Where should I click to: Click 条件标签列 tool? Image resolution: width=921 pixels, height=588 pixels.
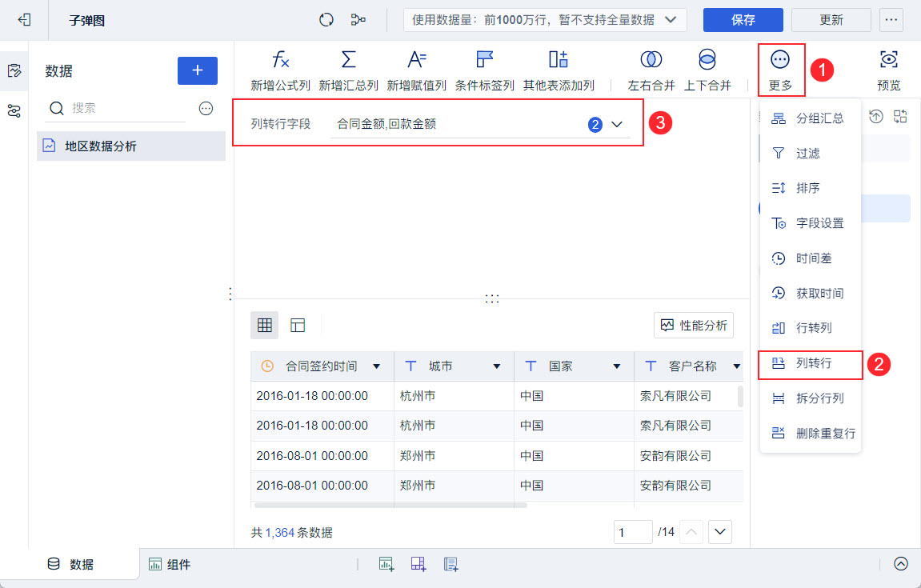(485, 70)
